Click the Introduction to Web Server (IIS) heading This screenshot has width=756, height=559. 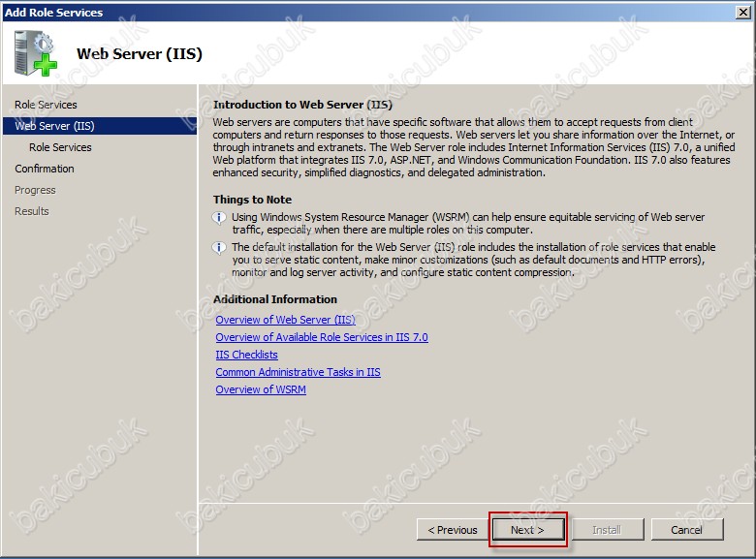(302, 105)
